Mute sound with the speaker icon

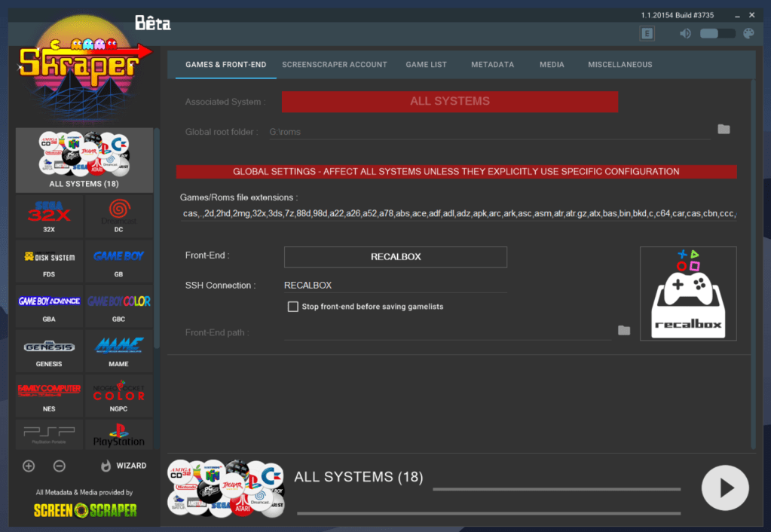(685, 33)
